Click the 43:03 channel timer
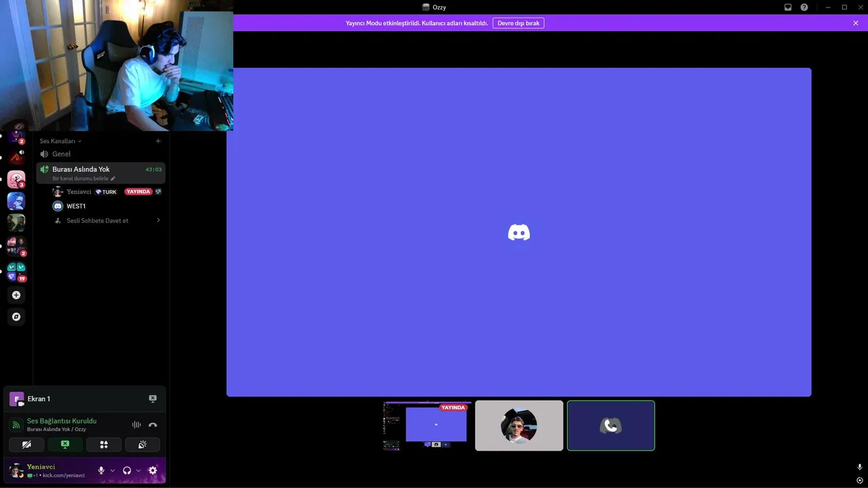 153,169
